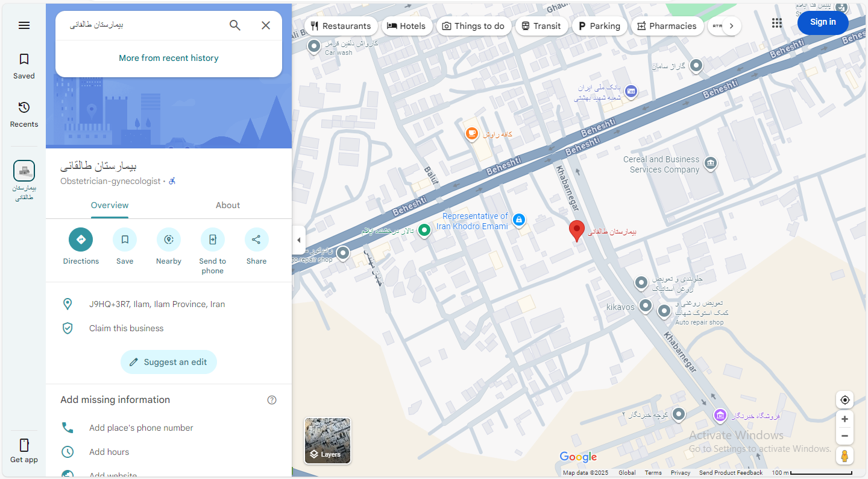Toggle Layers satellite view thumbnail
Viewport: 868px width, 479px height.
click(327, 440)
